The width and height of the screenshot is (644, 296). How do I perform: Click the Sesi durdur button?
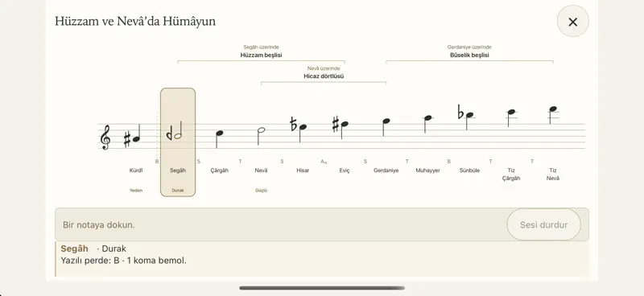tap(544, 224)
